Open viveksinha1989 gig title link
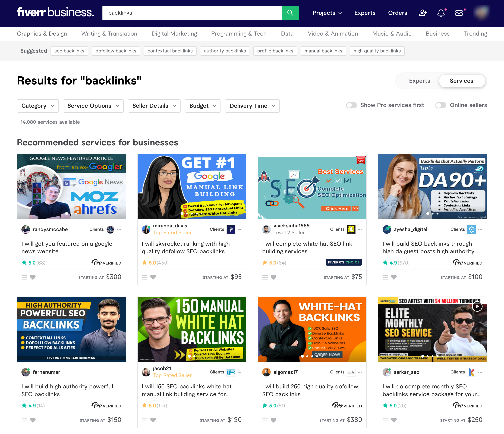504x434 pixels. tap(307, 247)
